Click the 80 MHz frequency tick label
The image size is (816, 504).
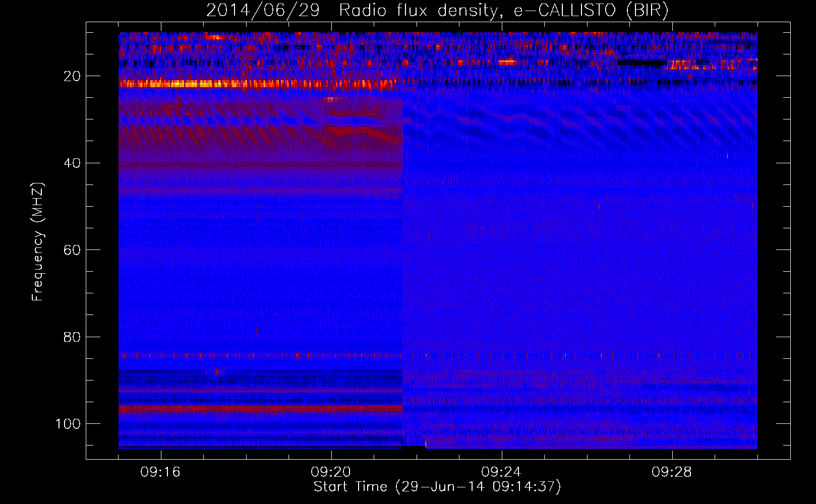coord(72,337)
